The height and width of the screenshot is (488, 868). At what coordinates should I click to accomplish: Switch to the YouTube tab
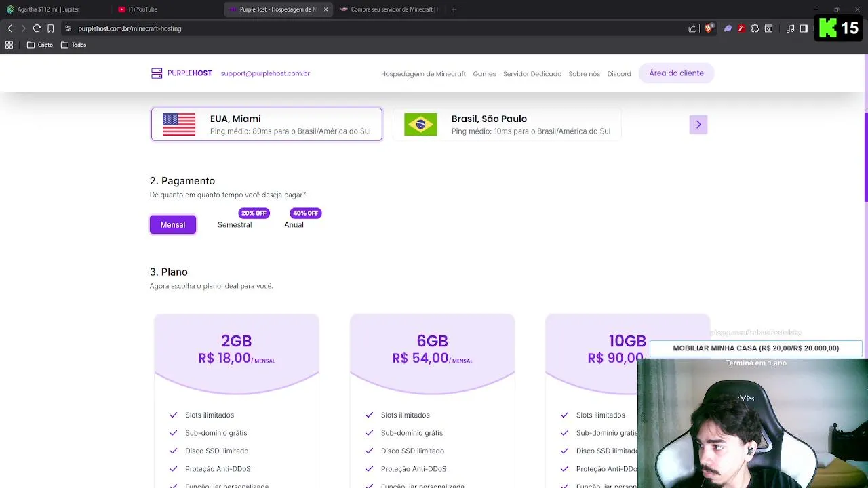pos(166,9)
